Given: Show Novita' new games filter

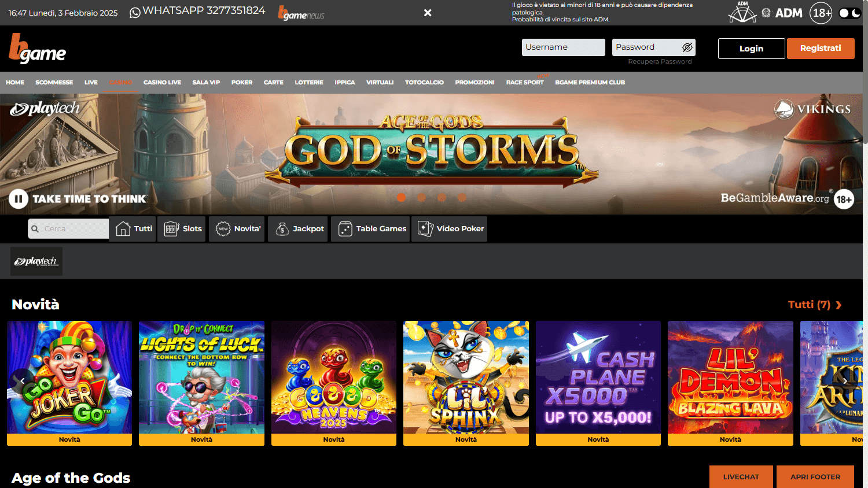Looking at the screenshot, I should pos(223,229).
